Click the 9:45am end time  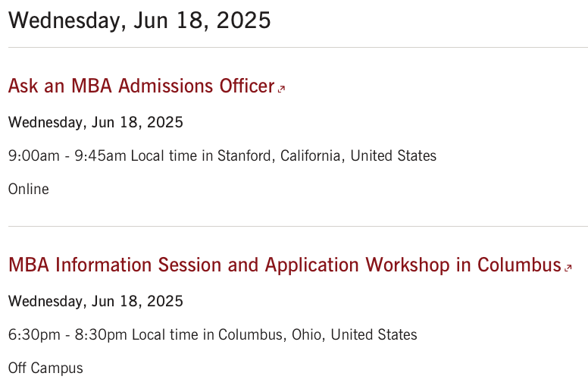pyautogui.click(x=101, y=155)
